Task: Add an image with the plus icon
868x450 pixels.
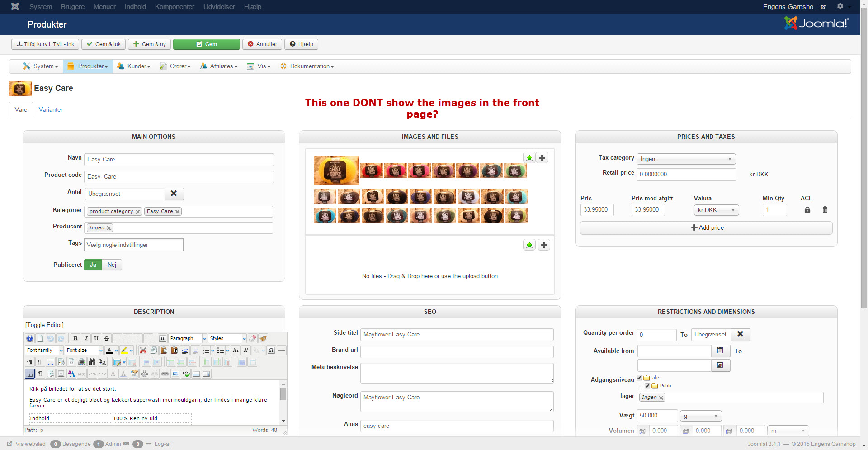Action: 542,158
